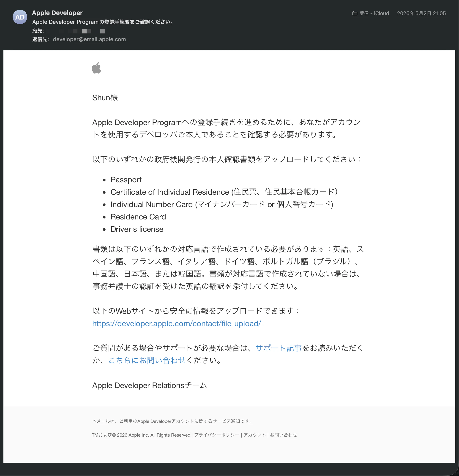Click the service notice text 本メールは
The width and height of the screenshot is (459, 476).
click(172, 421)
